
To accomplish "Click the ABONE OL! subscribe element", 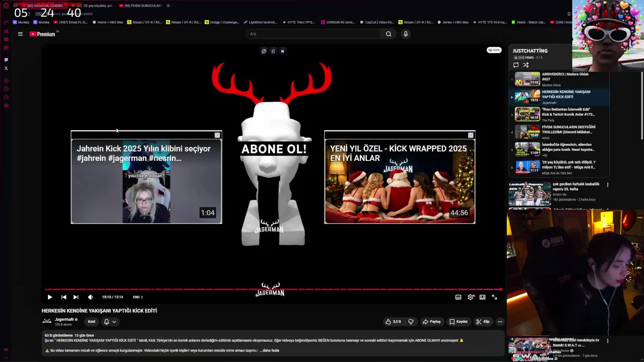I will 274,149.
